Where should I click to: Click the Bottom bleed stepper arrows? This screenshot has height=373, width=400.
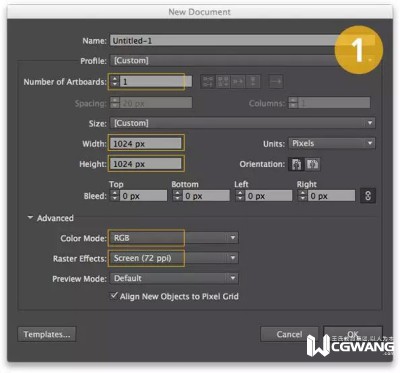[177, 196]
